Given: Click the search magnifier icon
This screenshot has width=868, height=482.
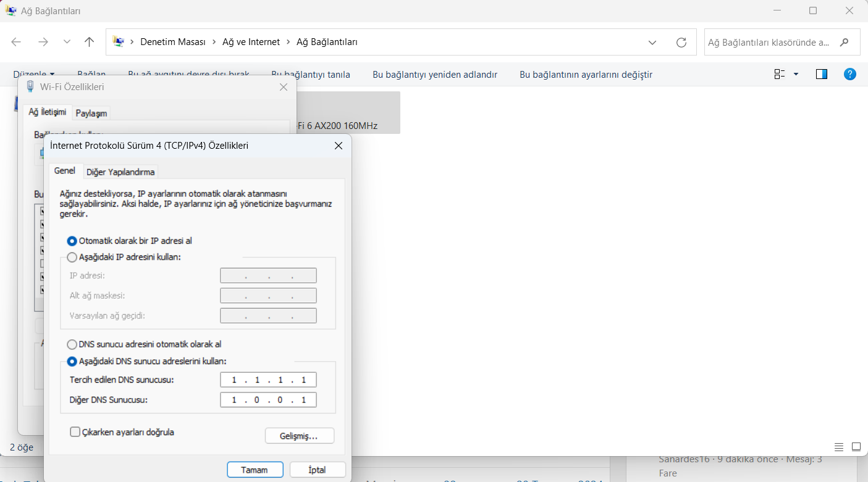Looking at the screenshot, I should (845, 42).
